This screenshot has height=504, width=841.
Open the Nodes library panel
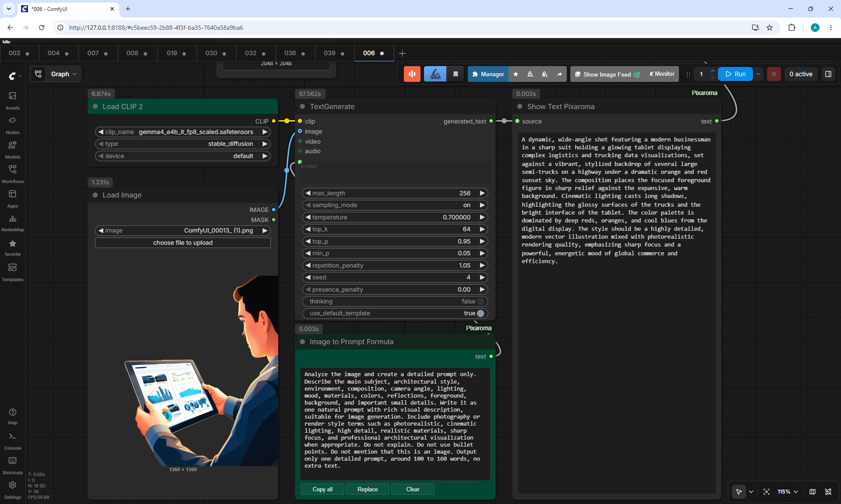click(13, 125)
